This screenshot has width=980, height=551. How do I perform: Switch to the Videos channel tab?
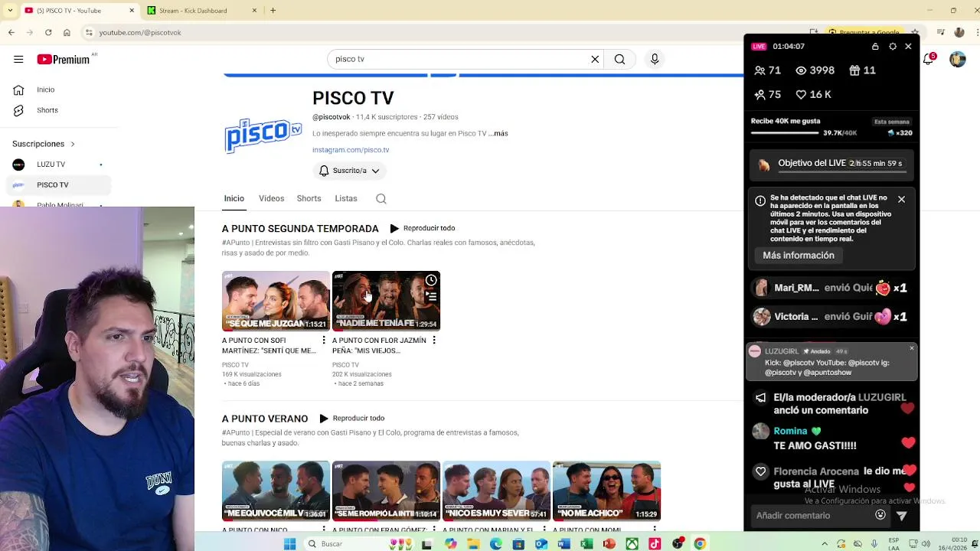click(271, 198)
